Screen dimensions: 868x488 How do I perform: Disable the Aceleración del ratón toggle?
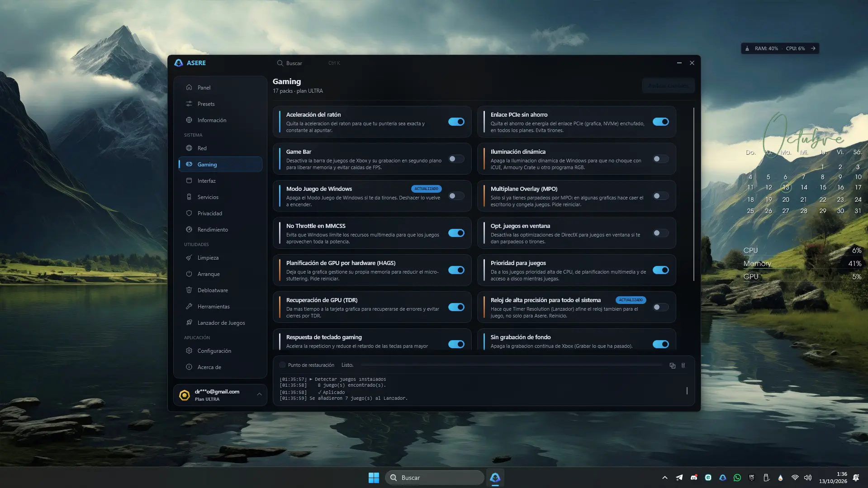click(x=456, y=122)
